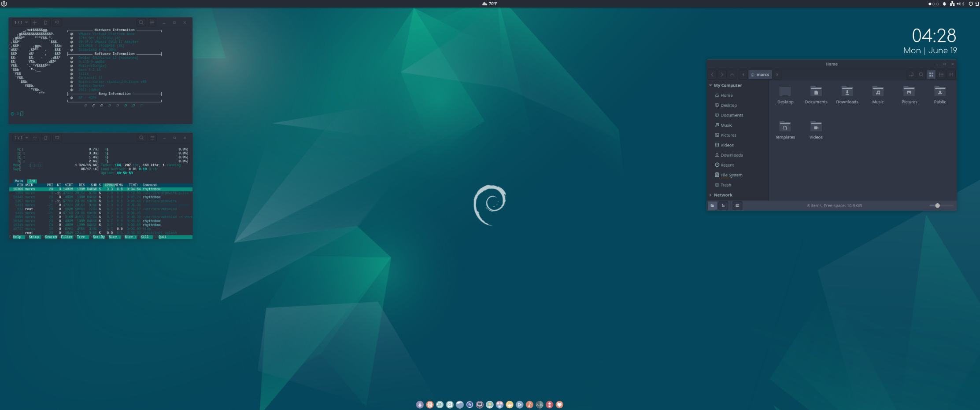980x410 pixels.
Task: Open search in the file manager toolbar
Action: 921,75
